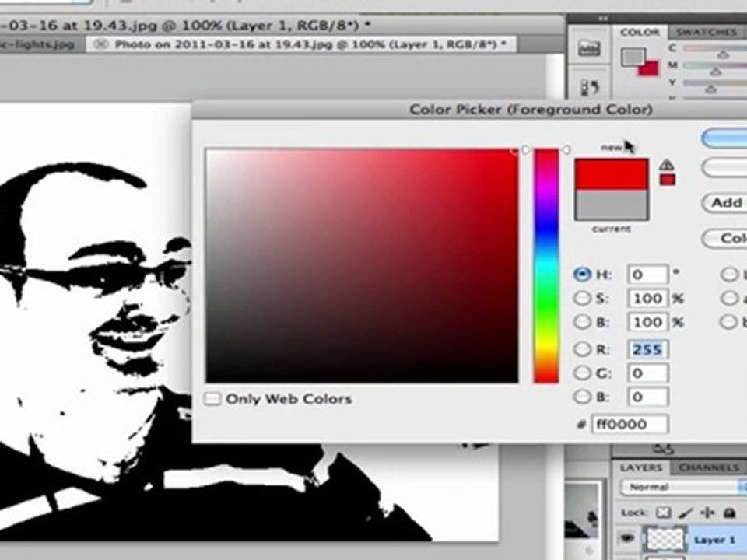
Task: Select the B brightness radio button
Action: click(582, 322)
